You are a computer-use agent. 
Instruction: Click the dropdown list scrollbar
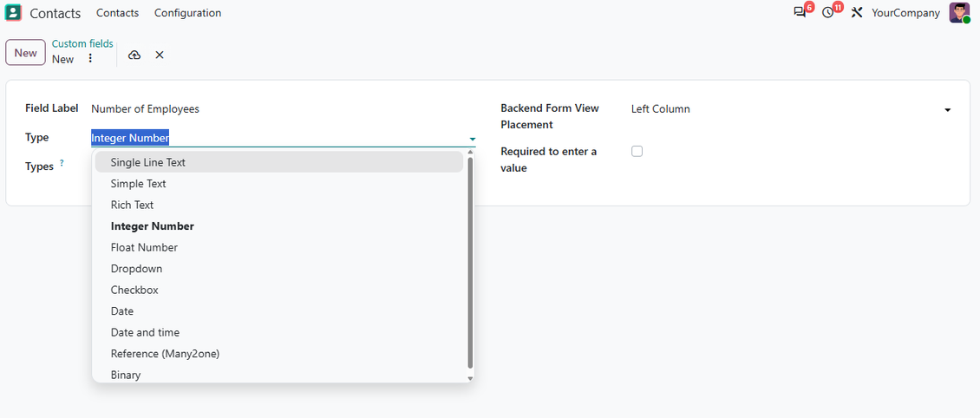coord(471,263)
